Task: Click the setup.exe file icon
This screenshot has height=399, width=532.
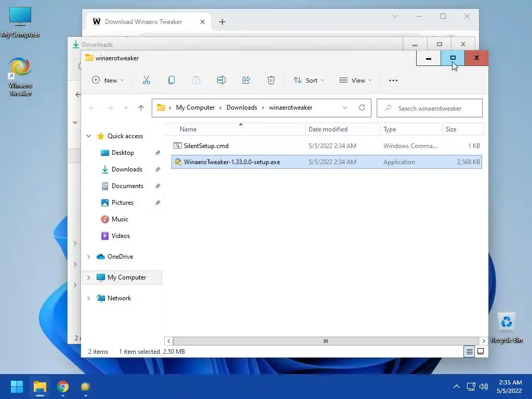Action: pos(178,162)
